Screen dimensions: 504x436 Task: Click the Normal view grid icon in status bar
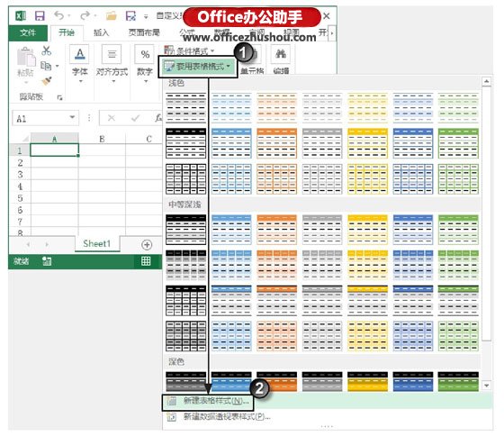pos(146,261)
